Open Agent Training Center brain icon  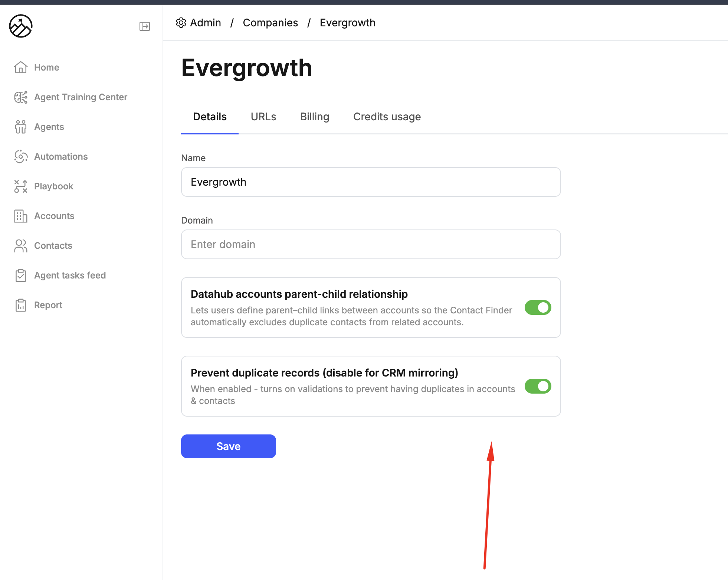click(x=21, y=97)
